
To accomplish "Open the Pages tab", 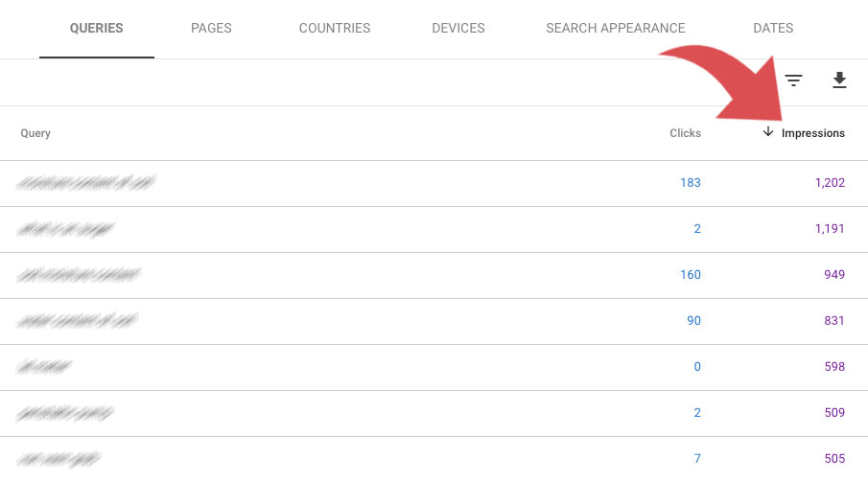I will [x=211, y=28].
